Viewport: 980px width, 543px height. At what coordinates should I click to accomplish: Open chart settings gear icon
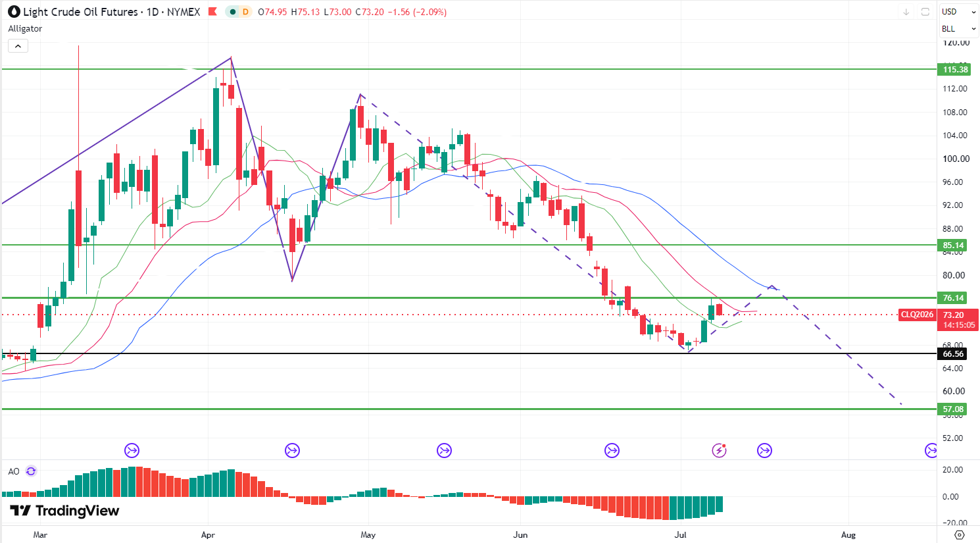[x=960, y=534]
